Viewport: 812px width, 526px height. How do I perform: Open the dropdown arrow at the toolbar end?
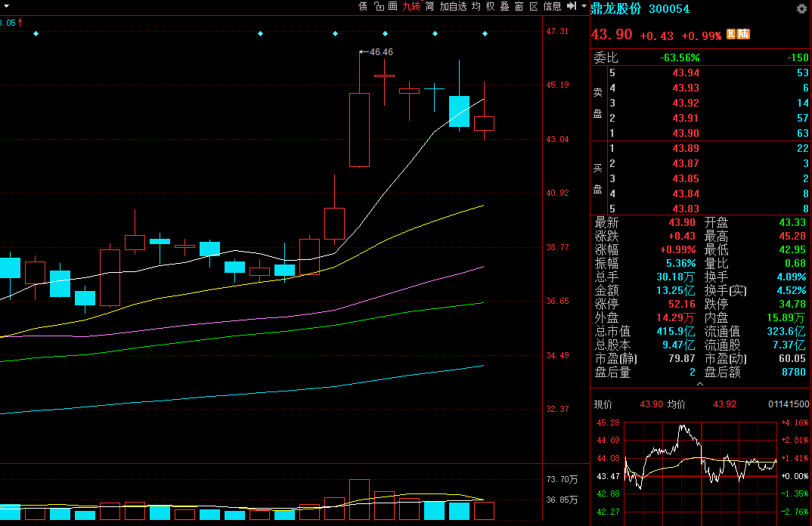click(x=584, y=7)
